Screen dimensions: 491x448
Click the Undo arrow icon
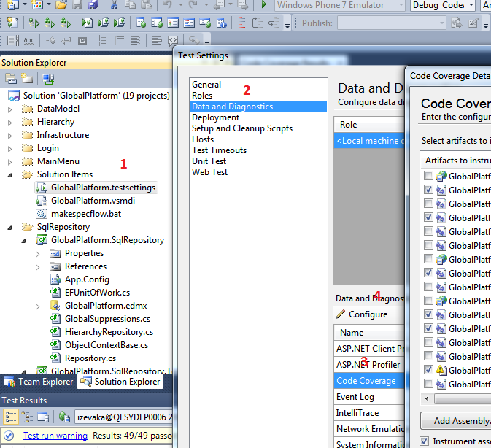[167, 4]
